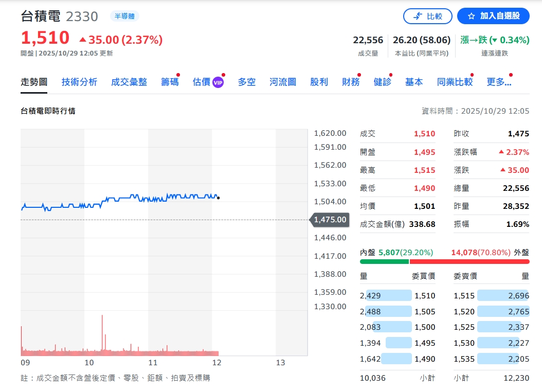Screen dimensions: 542x392
Task: Open the 河流圖 tab
Action: tap(282, 82)
